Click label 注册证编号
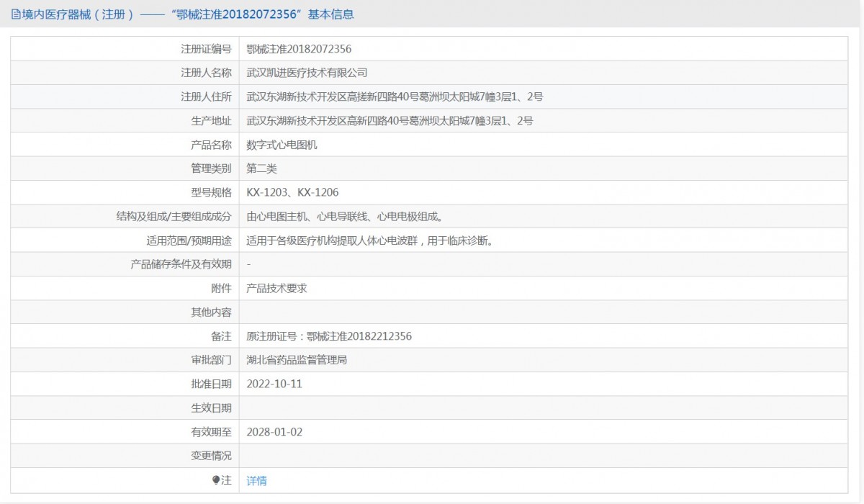 pos(206,49)
